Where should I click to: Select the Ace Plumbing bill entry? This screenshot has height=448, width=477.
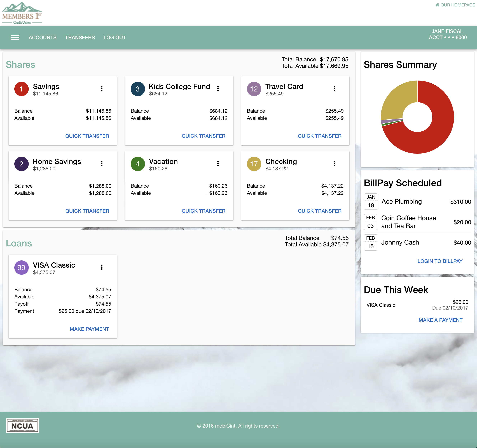click(417, 202)
